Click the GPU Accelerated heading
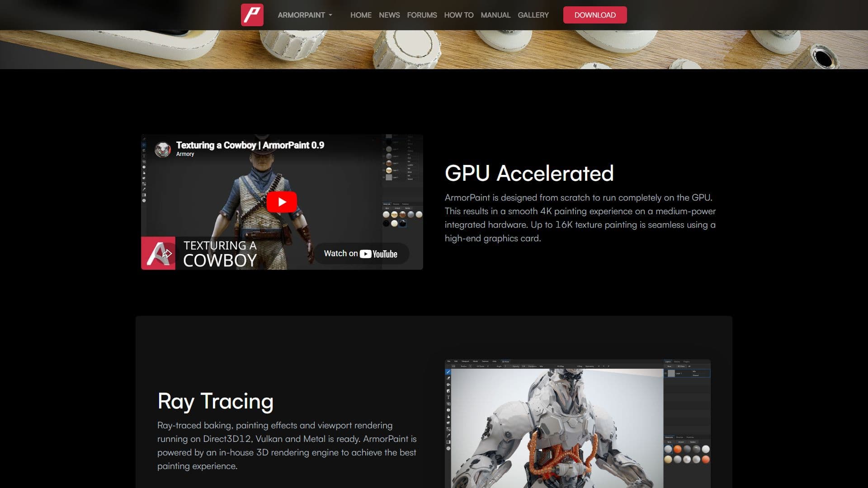868x488 pixels. 529,173
